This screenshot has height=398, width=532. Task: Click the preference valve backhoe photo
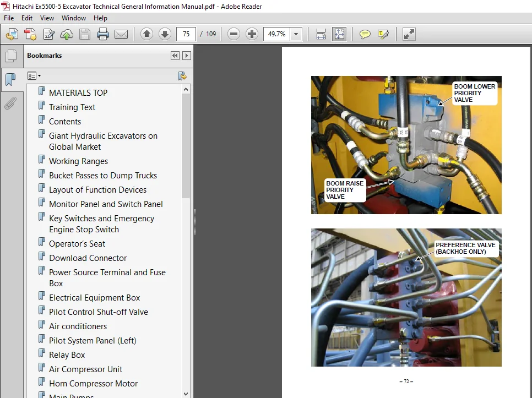406,297
